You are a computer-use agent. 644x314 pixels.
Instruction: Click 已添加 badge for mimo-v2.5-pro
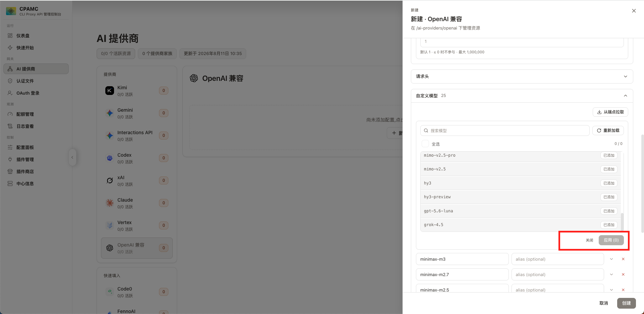[609, 155]
